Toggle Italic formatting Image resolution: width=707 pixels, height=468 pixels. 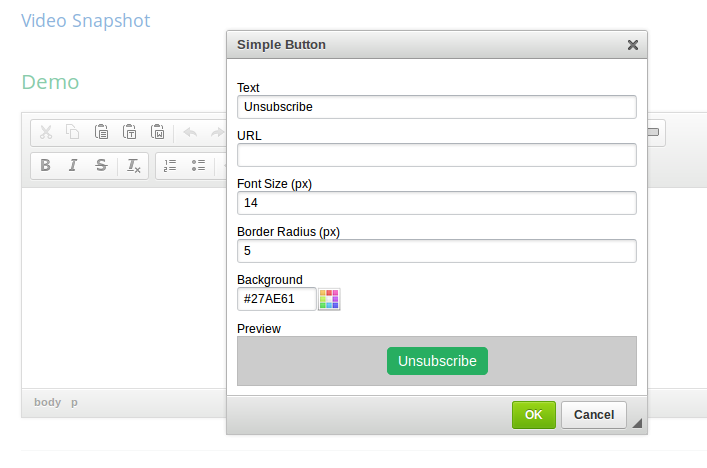pyautogui.click(x=73, y=166)
